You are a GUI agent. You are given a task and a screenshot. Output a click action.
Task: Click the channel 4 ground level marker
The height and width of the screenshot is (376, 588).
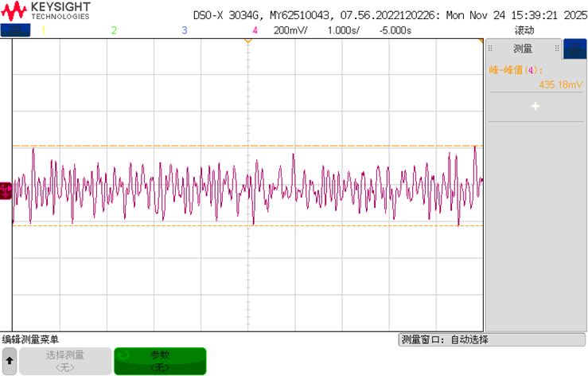tap(6, 190)
